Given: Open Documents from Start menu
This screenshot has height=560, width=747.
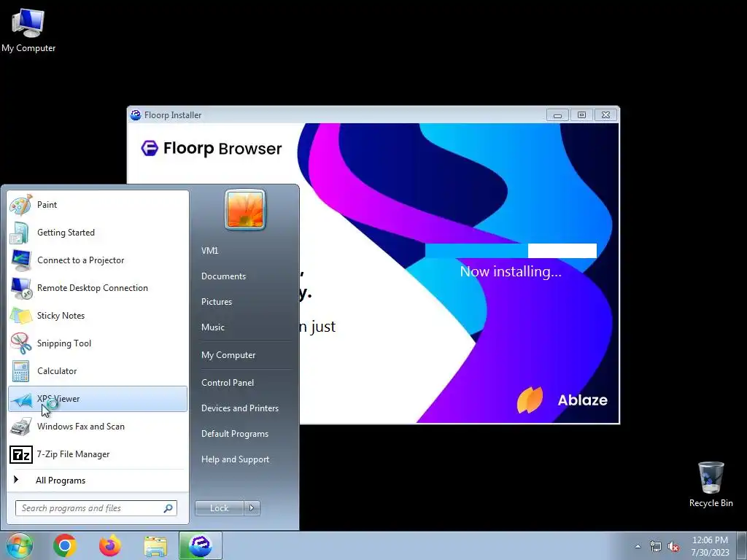Looking at the screenshot, I should point(223,276).
